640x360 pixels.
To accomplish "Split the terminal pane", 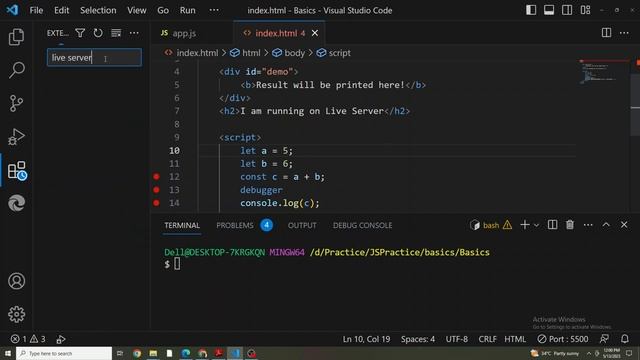I will [x=552, y=225].
